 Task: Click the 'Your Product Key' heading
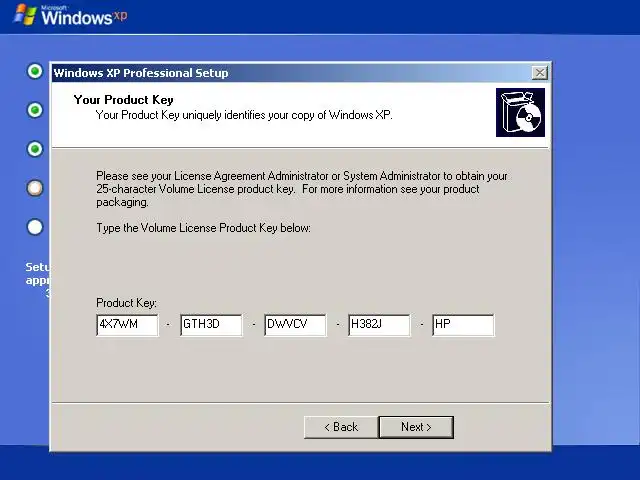[x=123, y=100]
